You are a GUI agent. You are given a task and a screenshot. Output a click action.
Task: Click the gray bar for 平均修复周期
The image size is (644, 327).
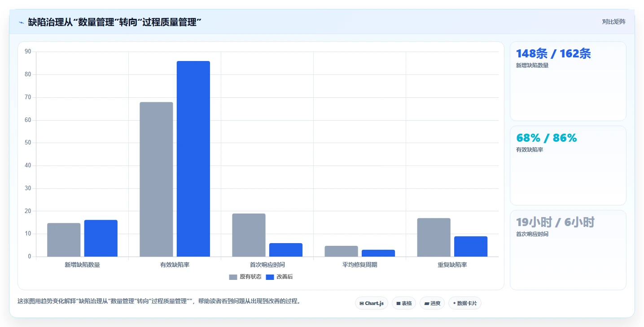[x=341, y=251]
